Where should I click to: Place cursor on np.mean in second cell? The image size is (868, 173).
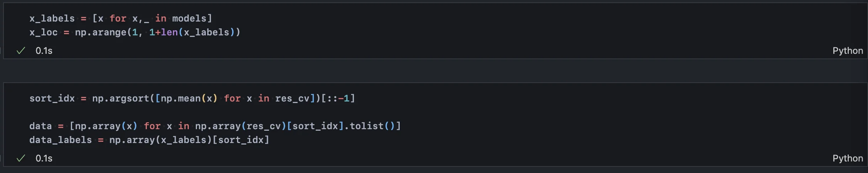pos(180,98)
